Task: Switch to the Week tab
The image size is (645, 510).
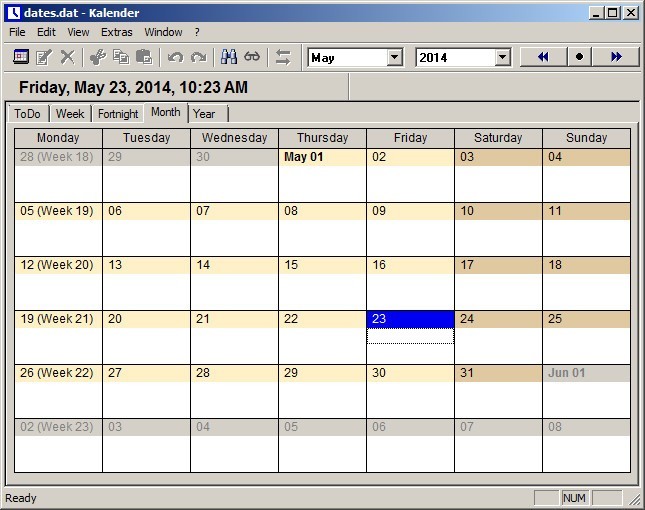Action: click(x=70, y=114)
